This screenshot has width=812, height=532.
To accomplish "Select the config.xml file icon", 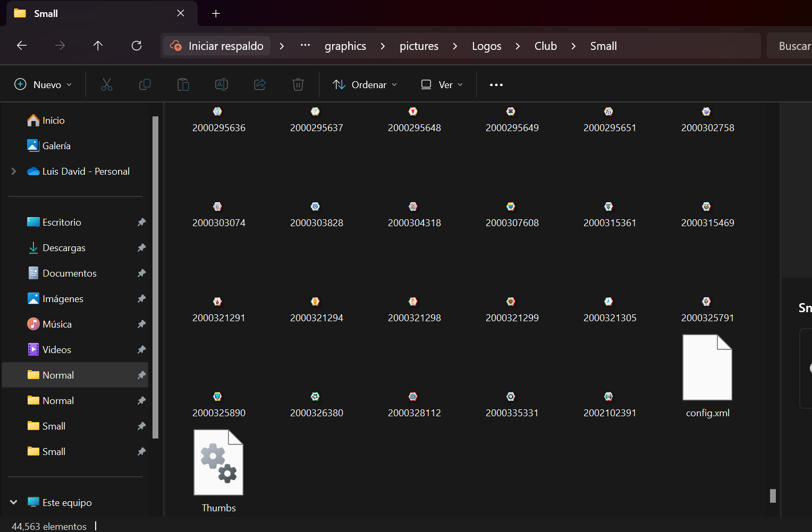I will click(x=707, y=367).
